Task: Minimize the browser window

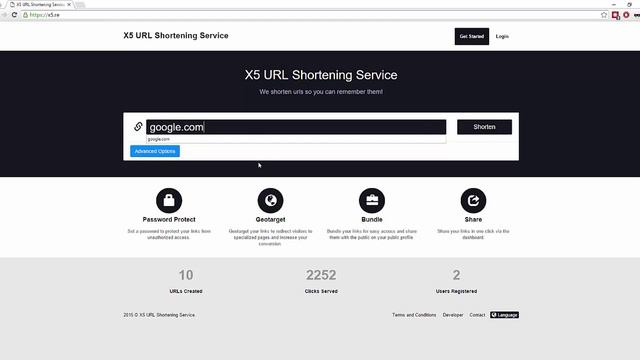Action: pyautogui.click(x=614, y=4)
